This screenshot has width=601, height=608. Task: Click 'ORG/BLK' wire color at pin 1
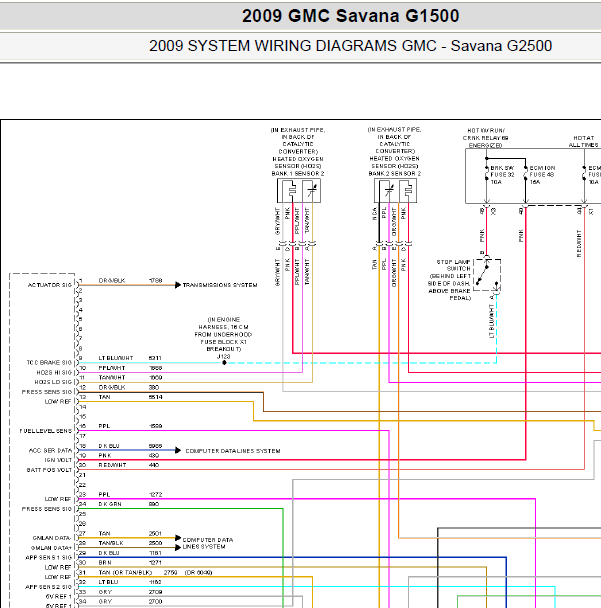112,280
